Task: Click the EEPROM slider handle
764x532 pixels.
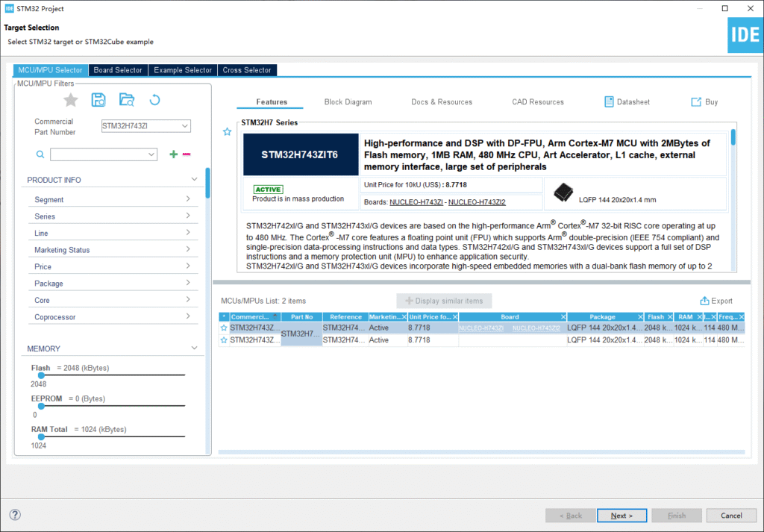Action: click(x=42, y=406)
